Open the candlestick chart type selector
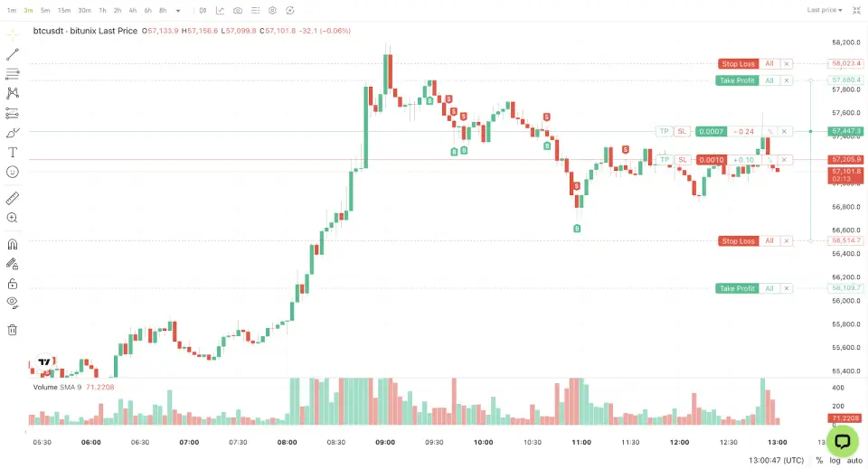This screenshot has width=868, height=469. click(x=203, y=11)
